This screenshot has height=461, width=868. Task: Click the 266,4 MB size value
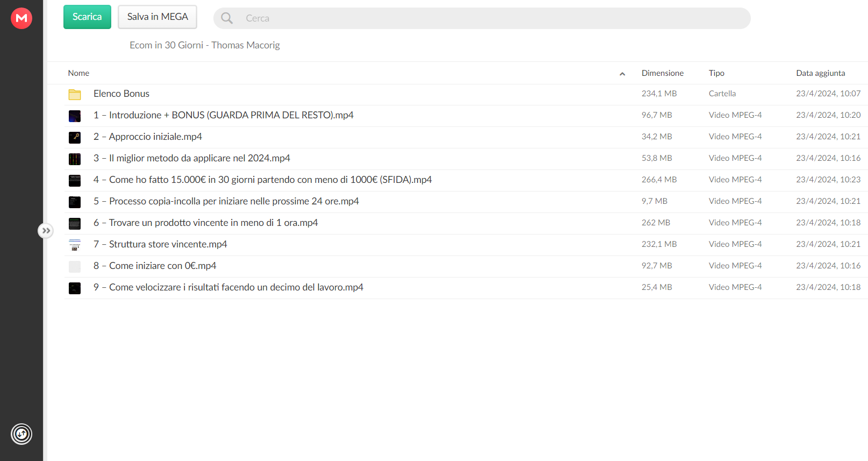[659, 180]
